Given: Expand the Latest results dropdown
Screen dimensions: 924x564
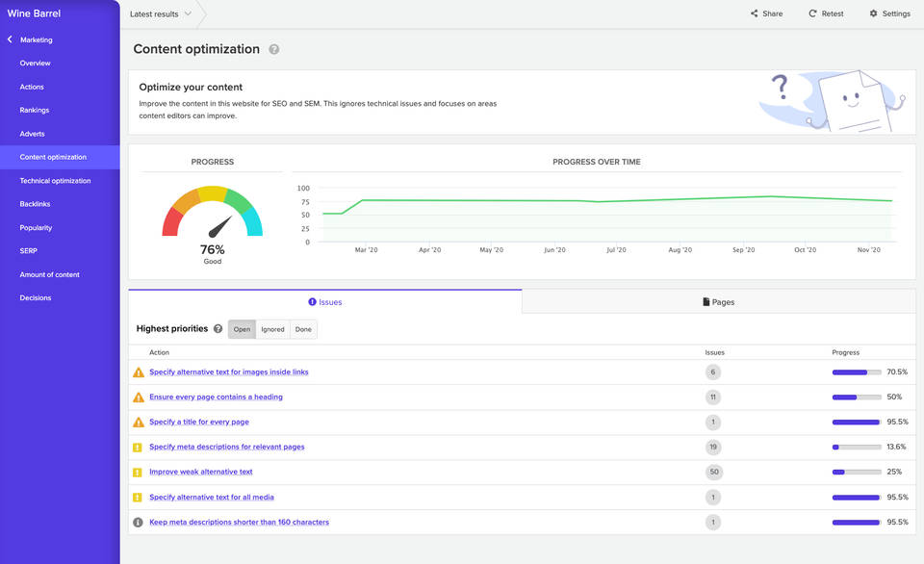Looking at the screenshot, I should [x=161, y=13].
